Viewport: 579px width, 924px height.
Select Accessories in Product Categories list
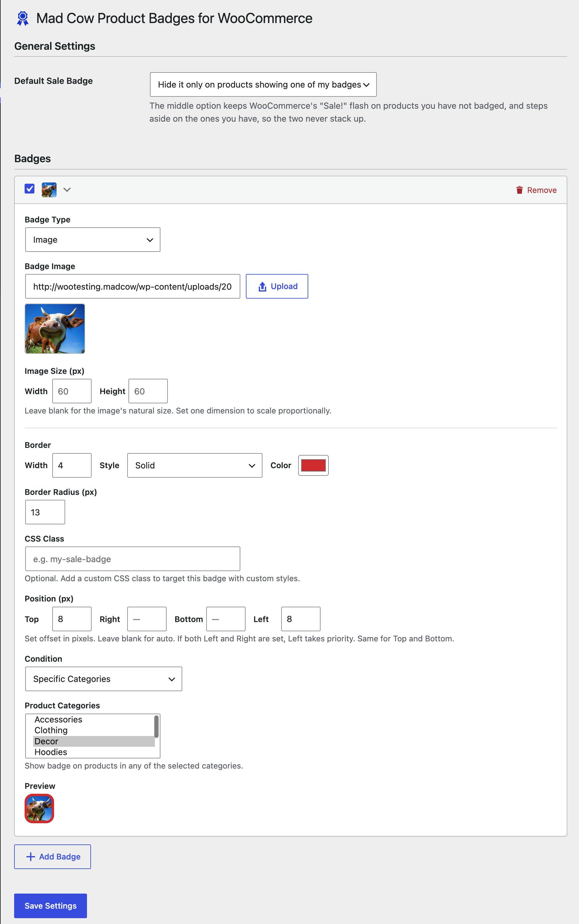(x=94, y=720)
